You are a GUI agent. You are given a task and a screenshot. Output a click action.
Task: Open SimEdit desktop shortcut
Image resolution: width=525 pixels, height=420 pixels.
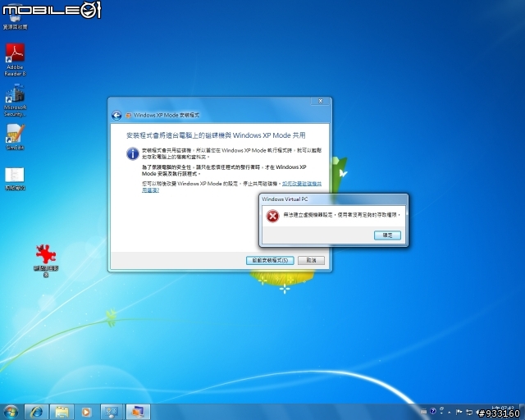[15, 137]
